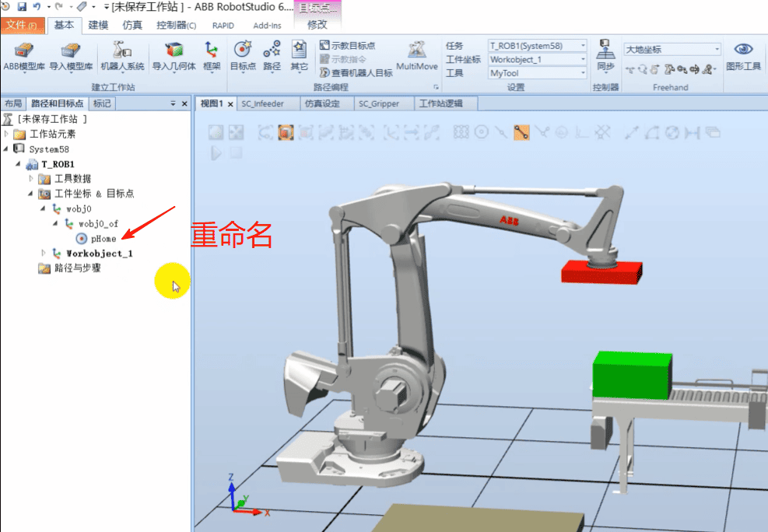768x532 pixels.
Task: Select the Freehand move tool
Action: [629, 70]
